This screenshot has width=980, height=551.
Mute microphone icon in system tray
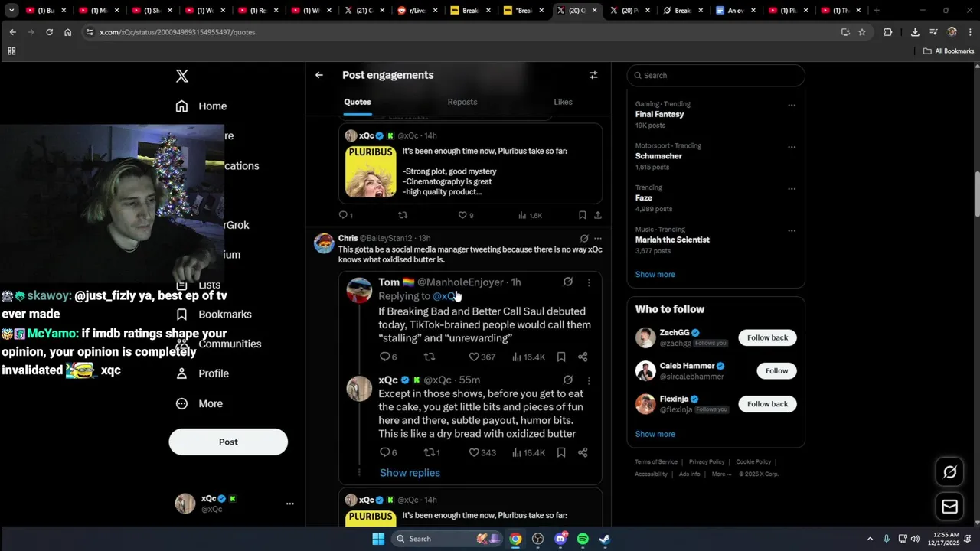click(x=887, y=539)
